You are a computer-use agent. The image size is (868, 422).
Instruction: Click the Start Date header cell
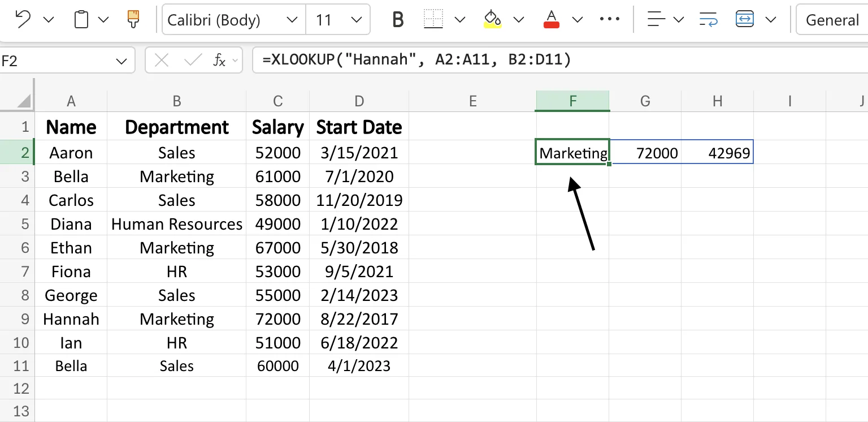[x=359, y=127]
